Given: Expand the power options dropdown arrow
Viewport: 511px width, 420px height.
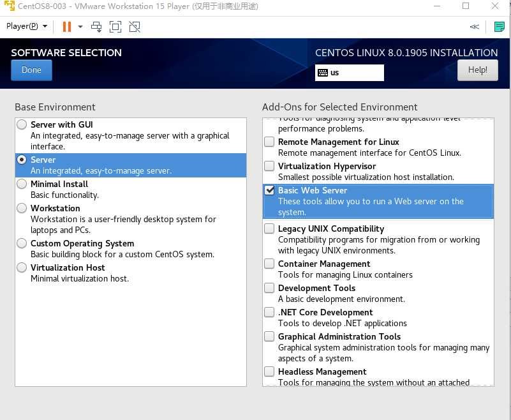Looking at the screenshot, I should (x=80, y=27).
